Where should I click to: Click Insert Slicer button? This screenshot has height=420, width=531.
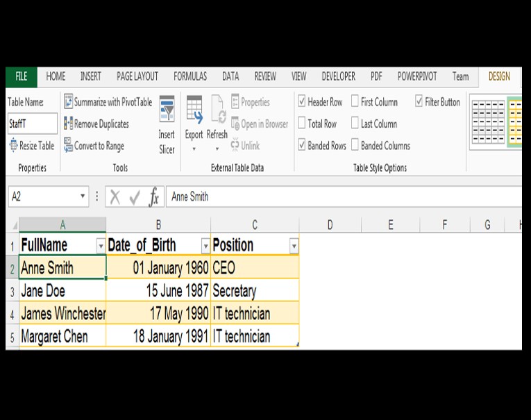[167, 125]
